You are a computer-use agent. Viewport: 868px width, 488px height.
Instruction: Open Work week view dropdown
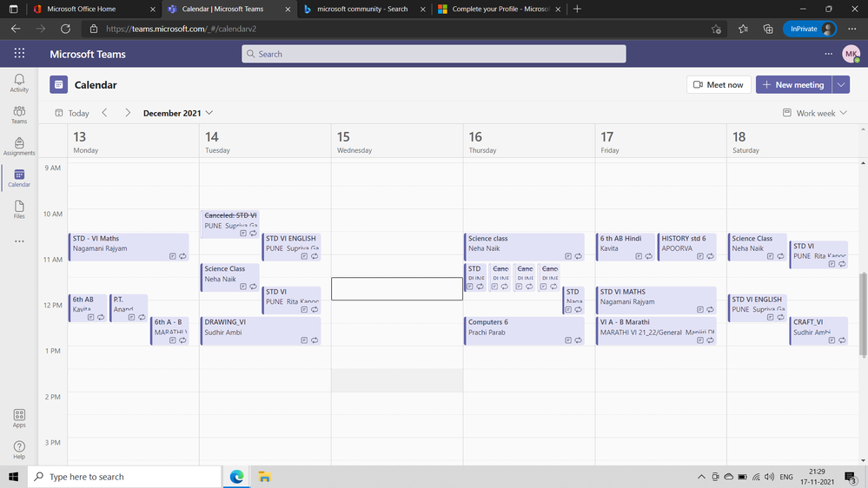point(815,113)
